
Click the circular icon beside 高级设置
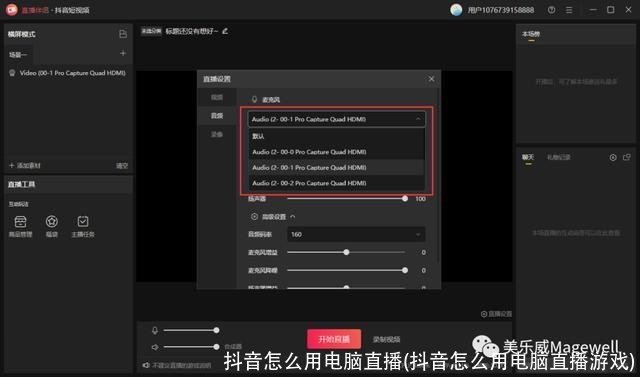coord(254,217)
